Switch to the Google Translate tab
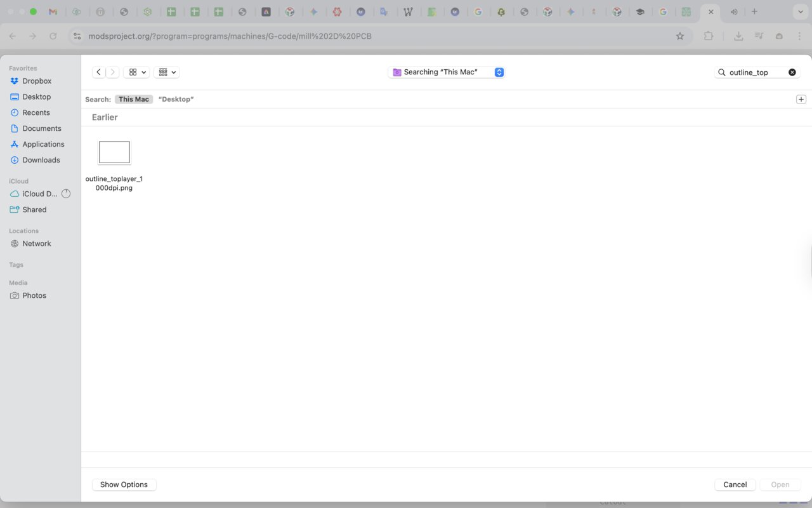 (x=384, y=12)
